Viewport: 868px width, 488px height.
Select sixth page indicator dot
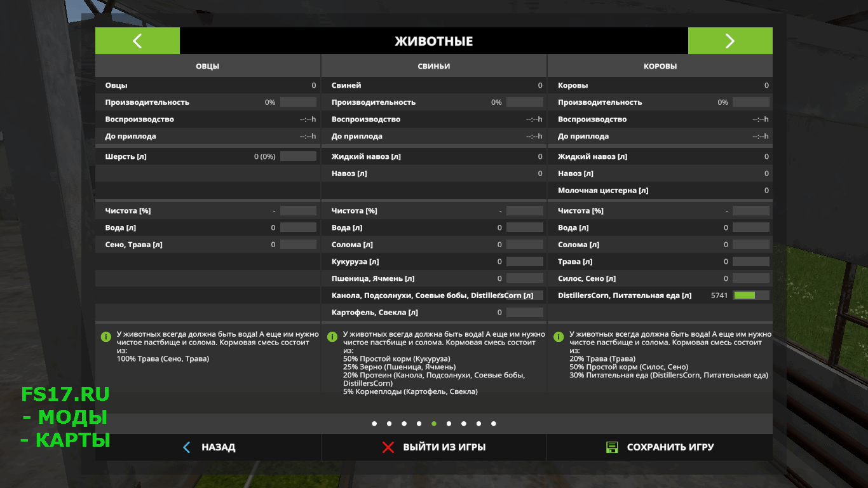[x=449, y=423]
